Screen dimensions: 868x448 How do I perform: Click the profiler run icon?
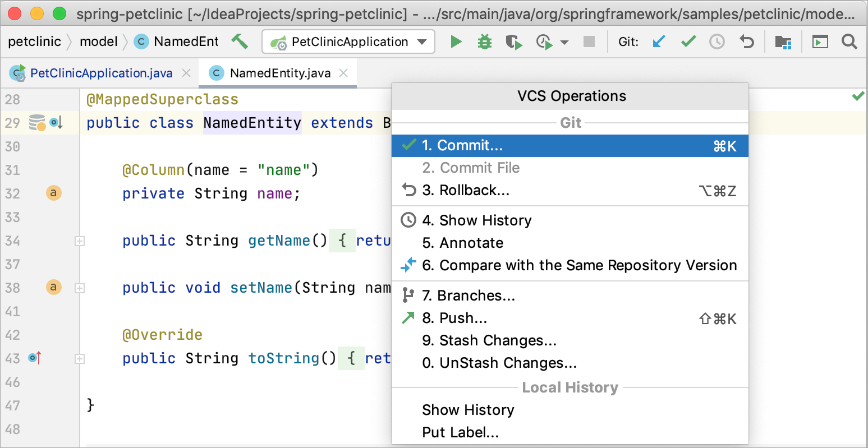pos(544,41)
